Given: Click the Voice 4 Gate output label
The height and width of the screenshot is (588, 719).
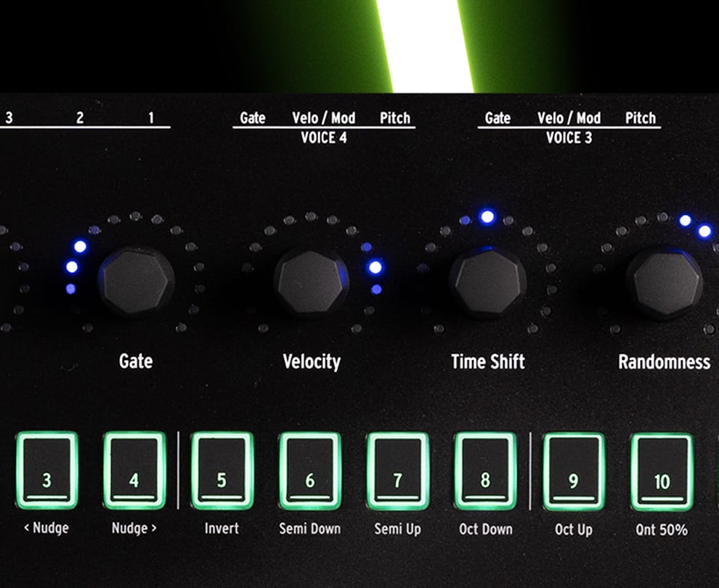Looking at the screenshot, I should tap(253, 118).
